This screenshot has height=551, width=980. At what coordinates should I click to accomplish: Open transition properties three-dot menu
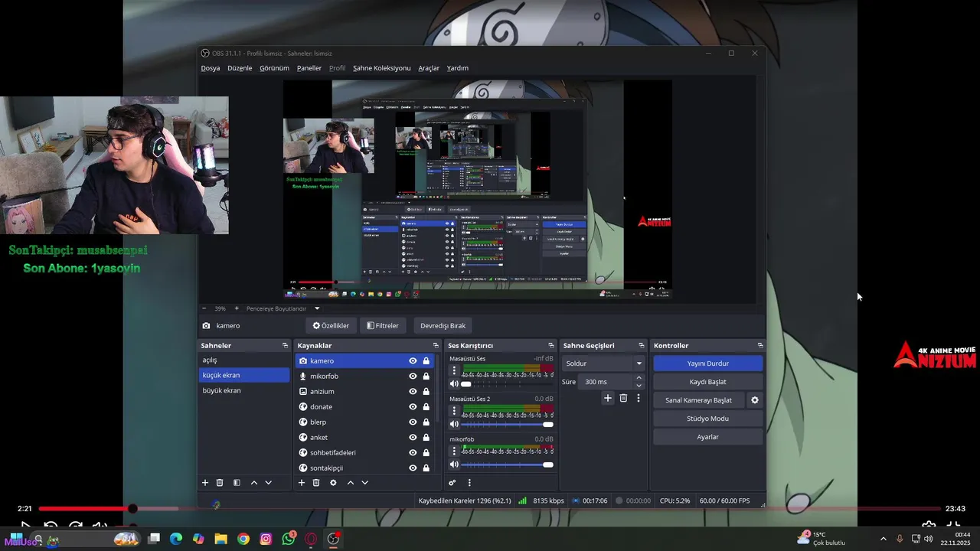click(639, 398)
